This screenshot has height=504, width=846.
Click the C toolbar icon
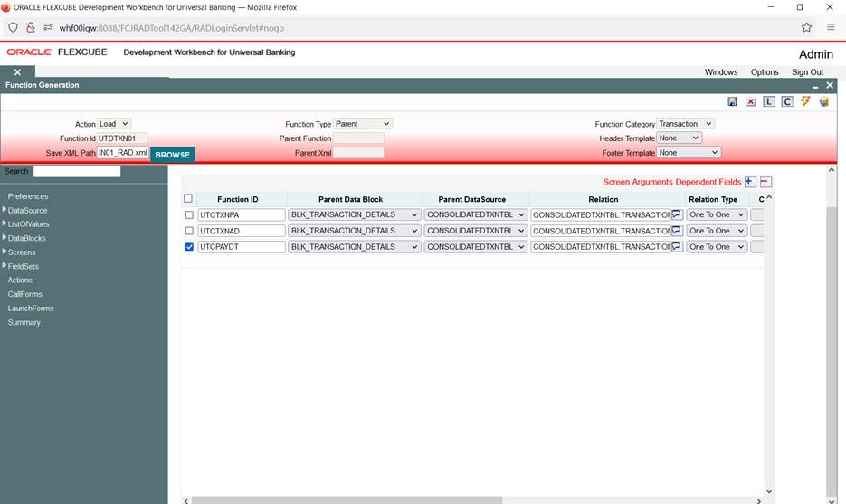787,101
